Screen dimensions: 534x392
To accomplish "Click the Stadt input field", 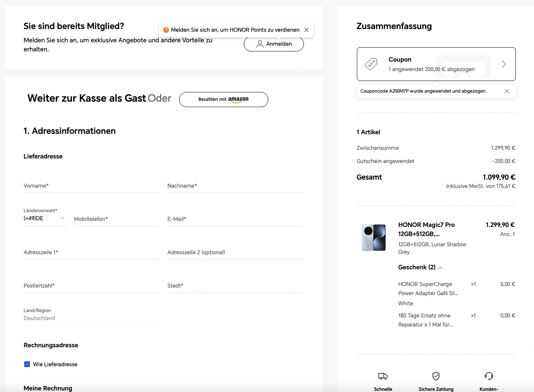I will tap(236, 286).
